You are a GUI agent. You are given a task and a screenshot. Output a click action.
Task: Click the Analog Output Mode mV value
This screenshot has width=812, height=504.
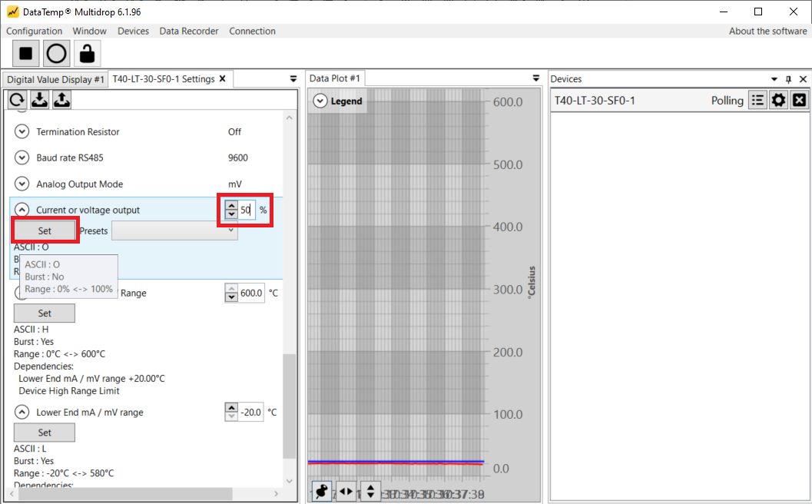[x=234, y=184]
